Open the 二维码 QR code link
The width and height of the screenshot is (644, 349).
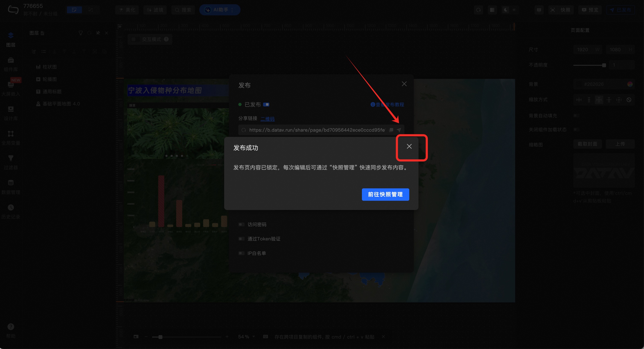(268, 119)
